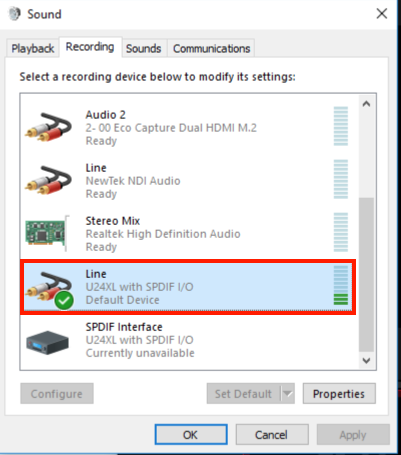Click the scroll up arrow in device list
The image size is (401, 455).
click(366, 104)
